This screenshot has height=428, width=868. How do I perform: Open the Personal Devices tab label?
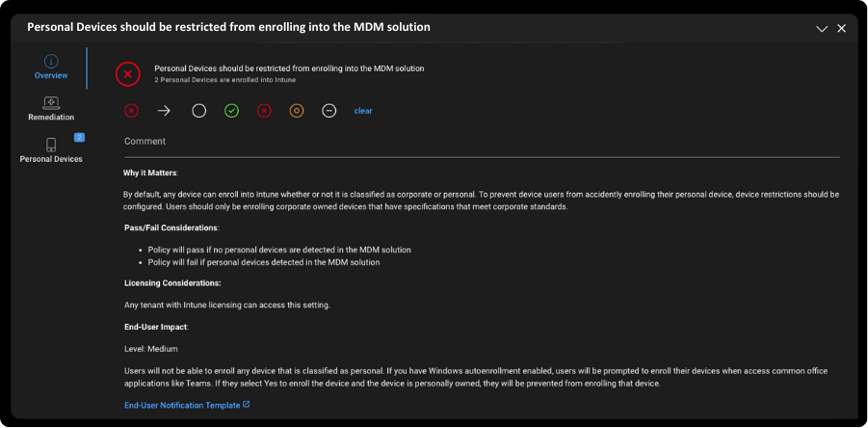click(51, 159)
